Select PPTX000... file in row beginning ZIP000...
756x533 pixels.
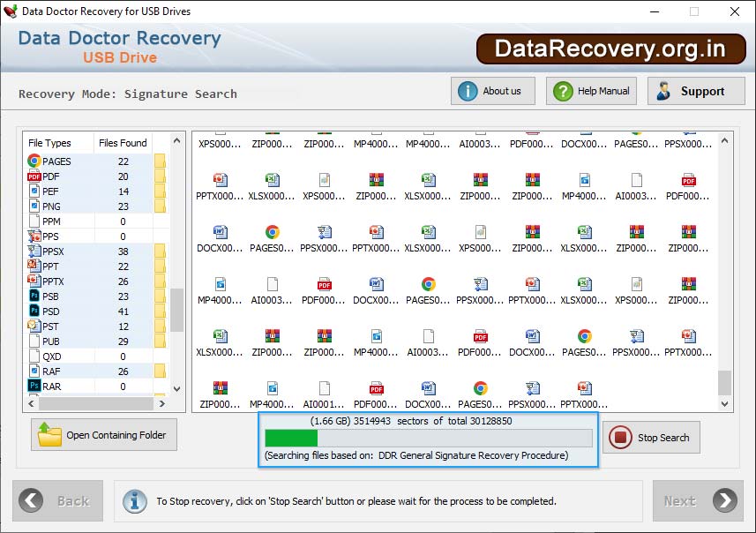coord(584,394)
